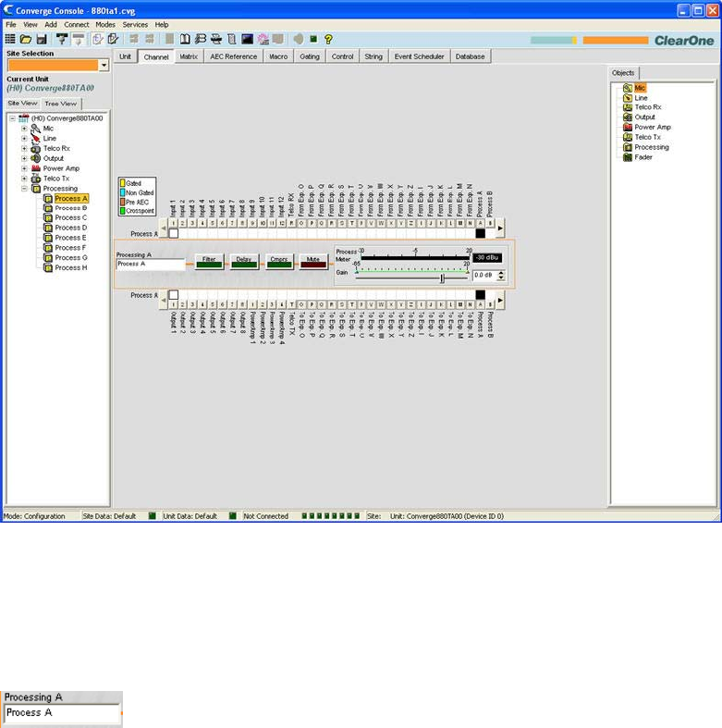This screenshot has width=722, height=728.
Task: Expand the Telco Rx tree node
Action: click(x=24, y=149)
